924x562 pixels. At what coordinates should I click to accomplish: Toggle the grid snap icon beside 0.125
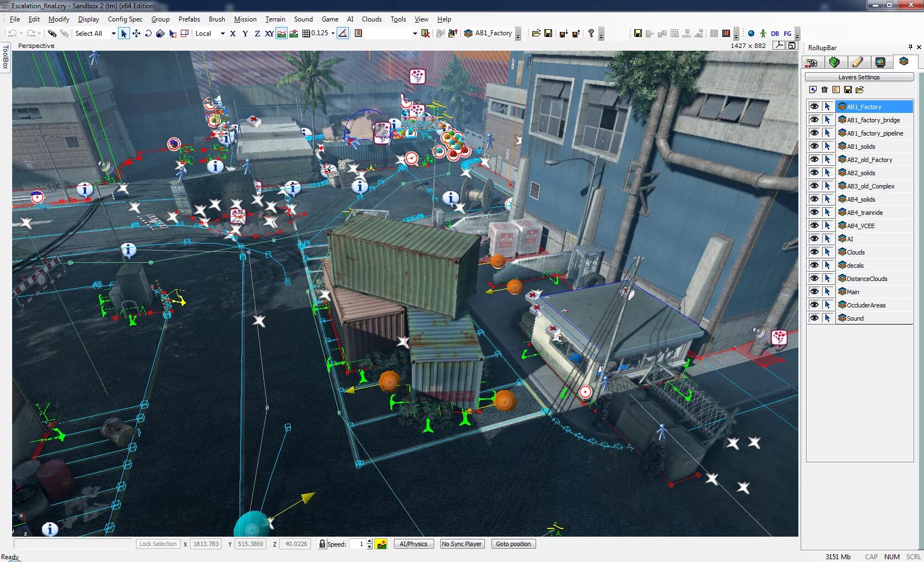click(306, 33)
